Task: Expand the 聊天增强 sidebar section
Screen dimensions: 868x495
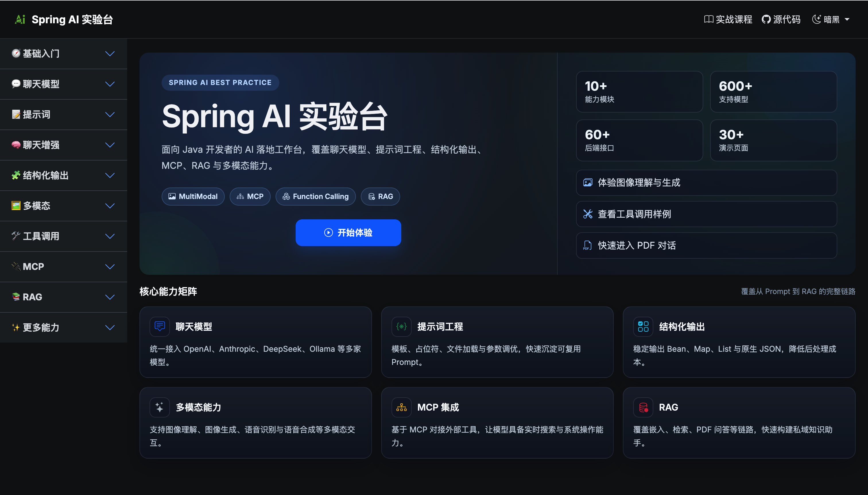Action: click(x=63, y=145)
